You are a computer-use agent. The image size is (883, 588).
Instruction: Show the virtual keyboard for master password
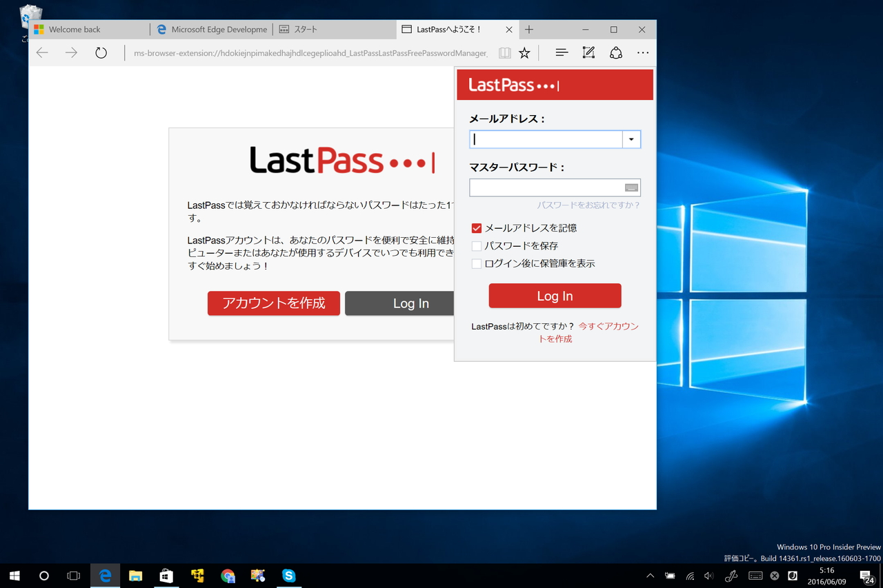click(631, 187)
